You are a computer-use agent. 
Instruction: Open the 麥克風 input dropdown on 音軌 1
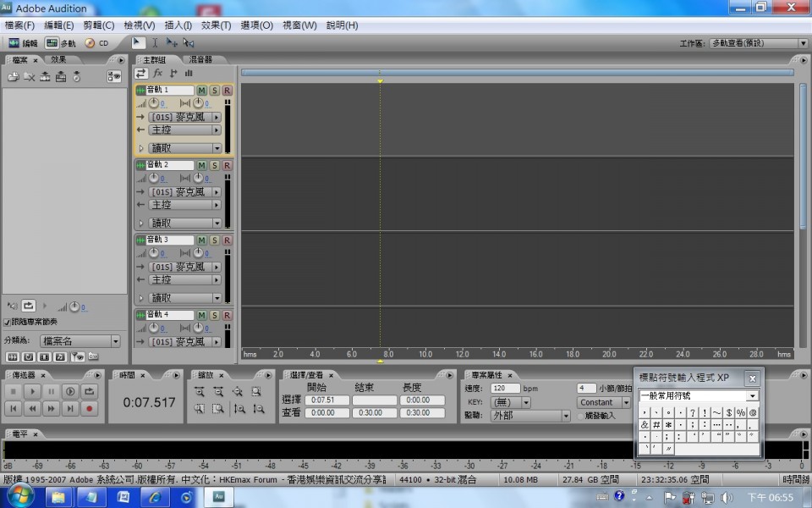click(x=217, y=117)
